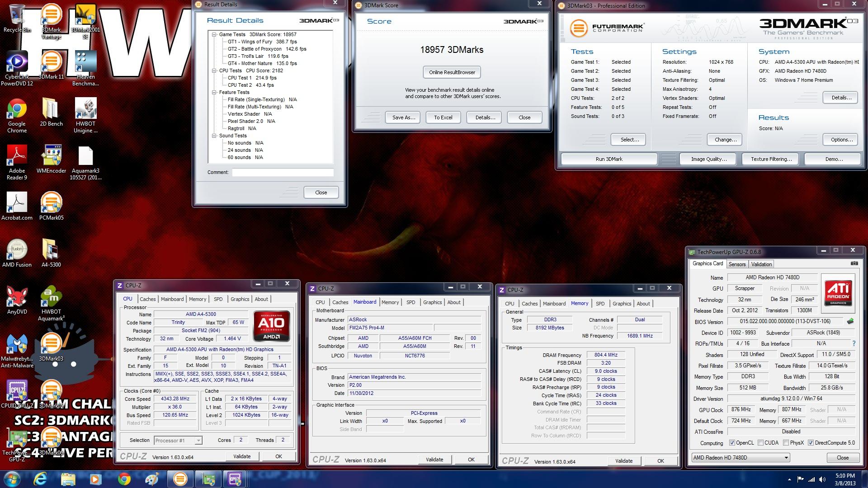Switch to Caches tab in first CPU-Z
Screen dimensions: 868x488
(147, 299)
